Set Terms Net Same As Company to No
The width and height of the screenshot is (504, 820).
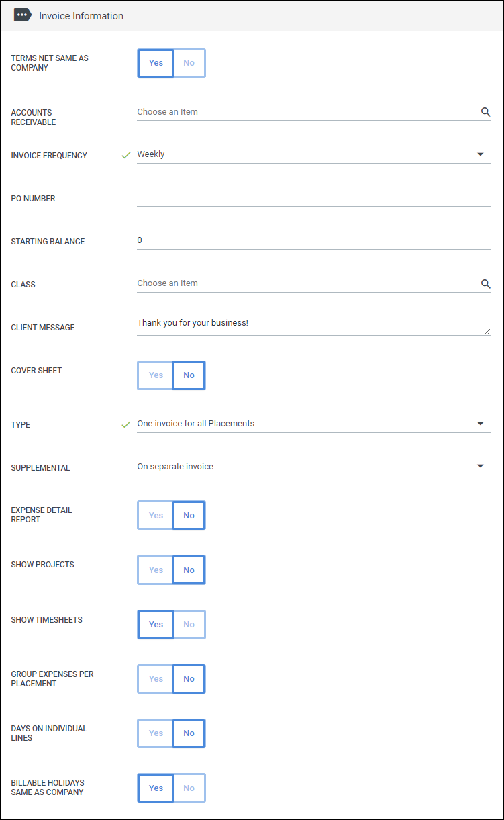coord(189,63)
